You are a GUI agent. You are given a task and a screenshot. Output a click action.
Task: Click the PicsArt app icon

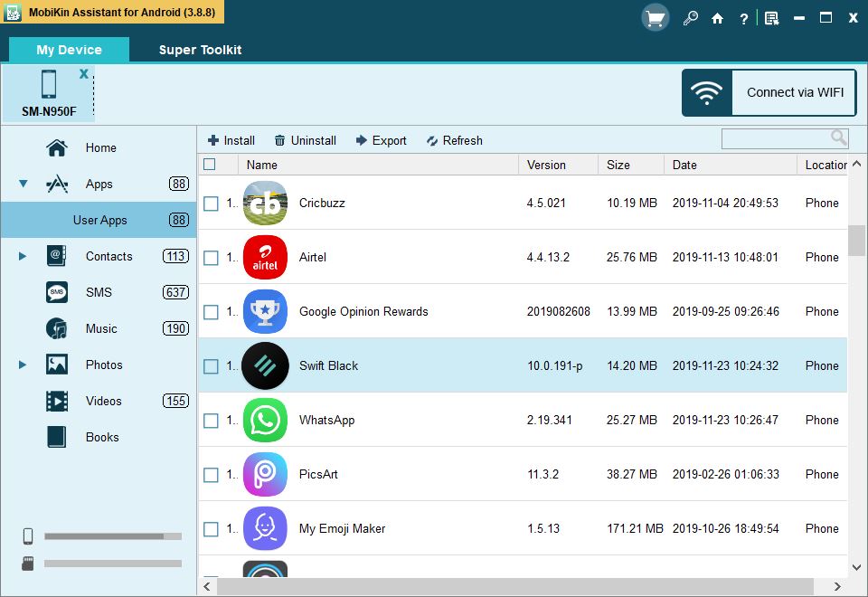[265, 474]
